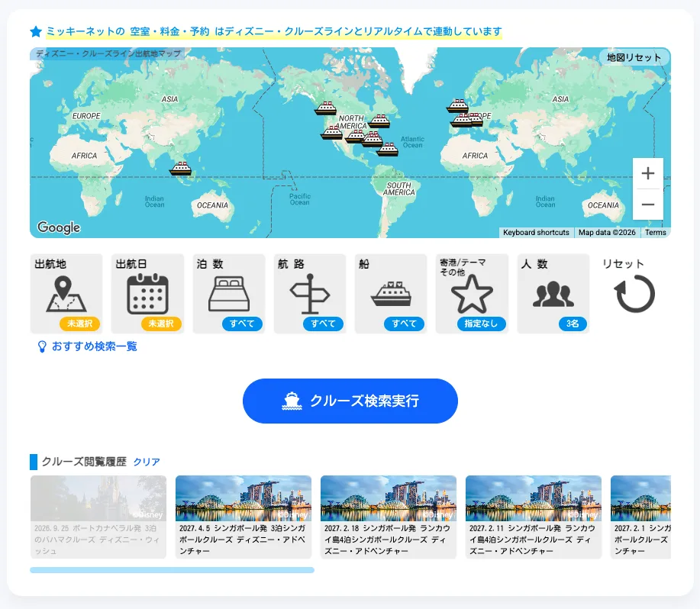
Task: Open the 出航地 departure port map-pin icon
Action: click(x=66, y=294)
